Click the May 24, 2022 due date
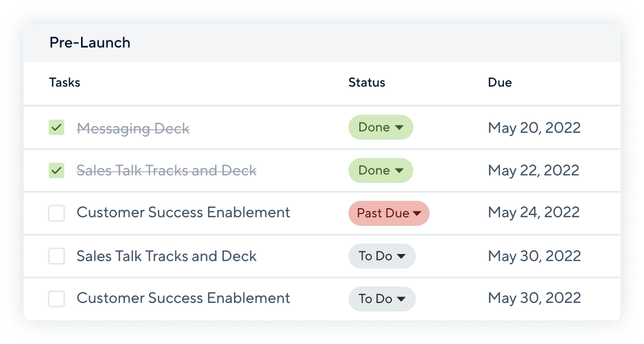 [x=534, y=213]
